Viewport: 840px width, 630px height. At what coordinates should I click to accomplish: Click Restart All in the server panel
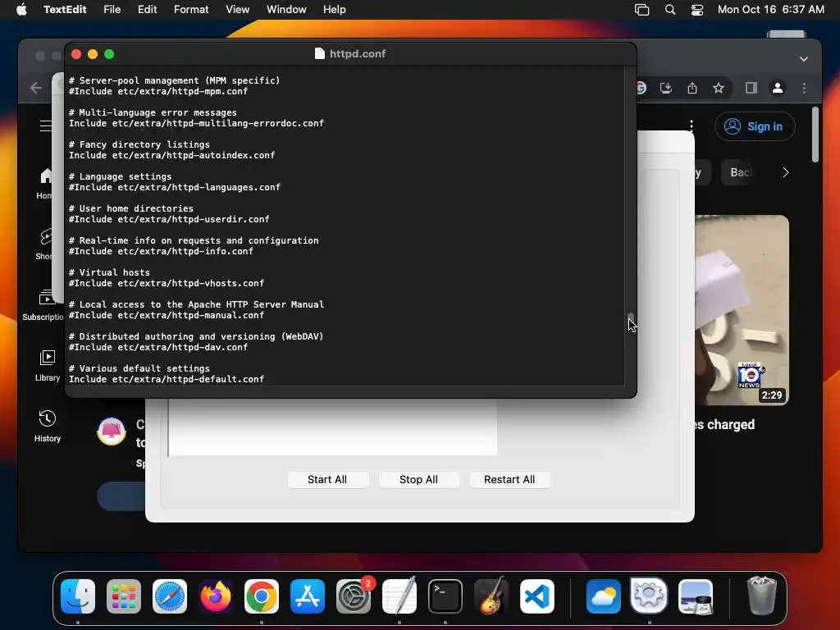click(509, 479)
